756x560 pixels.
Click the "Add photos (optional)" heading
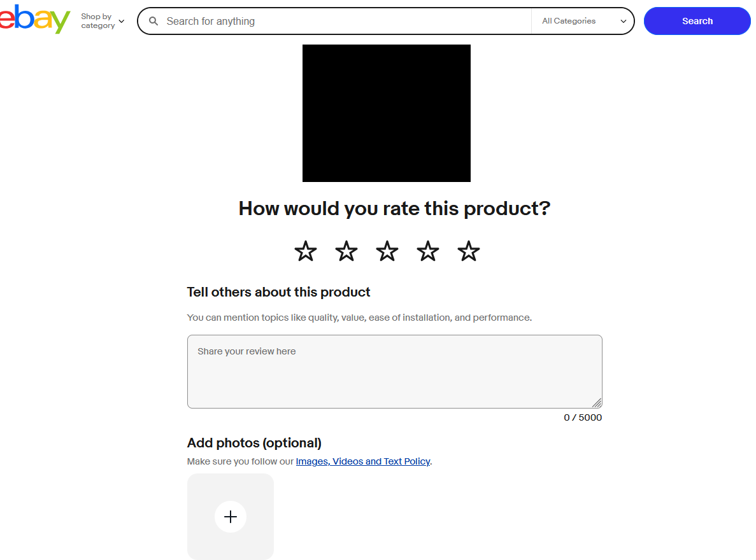254,443
